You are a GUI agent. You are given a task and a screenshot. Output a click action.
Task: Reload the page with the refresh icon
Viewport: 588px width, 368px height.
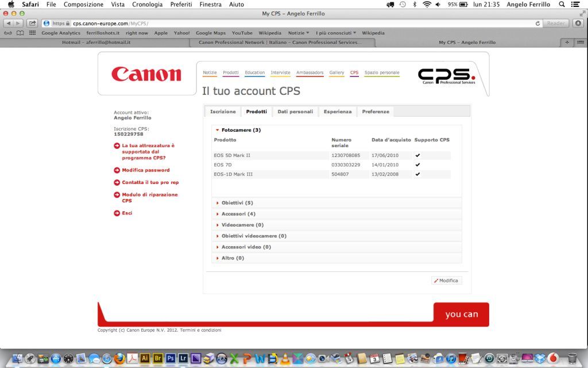537,23
